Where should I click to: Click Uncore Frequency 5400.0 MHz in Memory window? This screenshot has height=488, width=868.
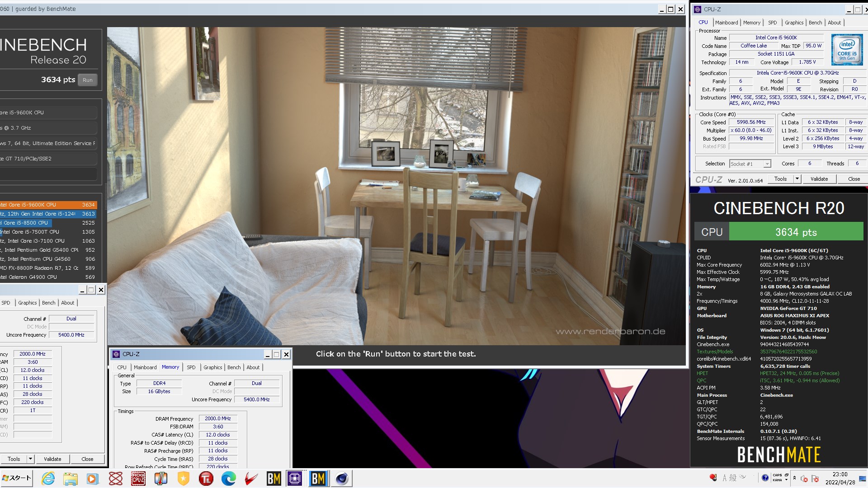257,399
